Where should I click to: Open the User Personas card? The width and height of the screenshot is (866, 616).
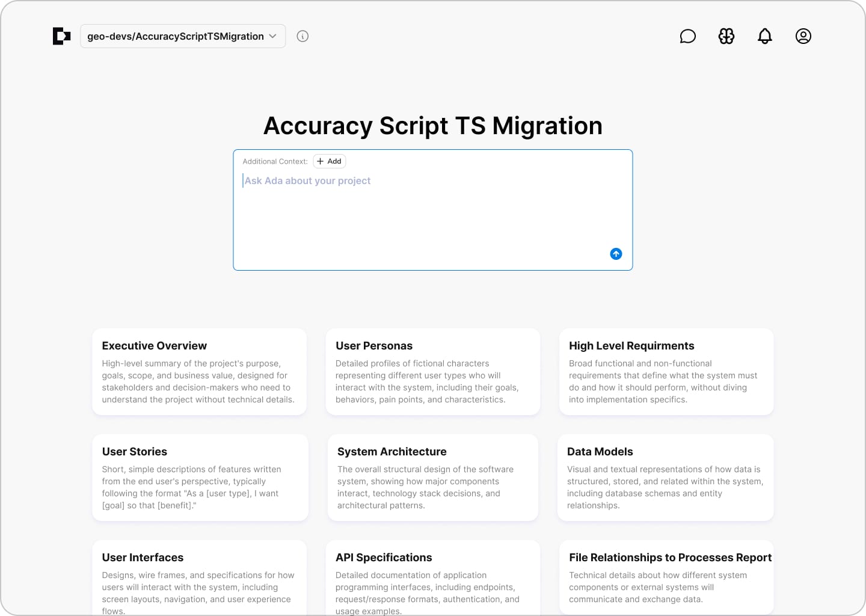[432, 371]
